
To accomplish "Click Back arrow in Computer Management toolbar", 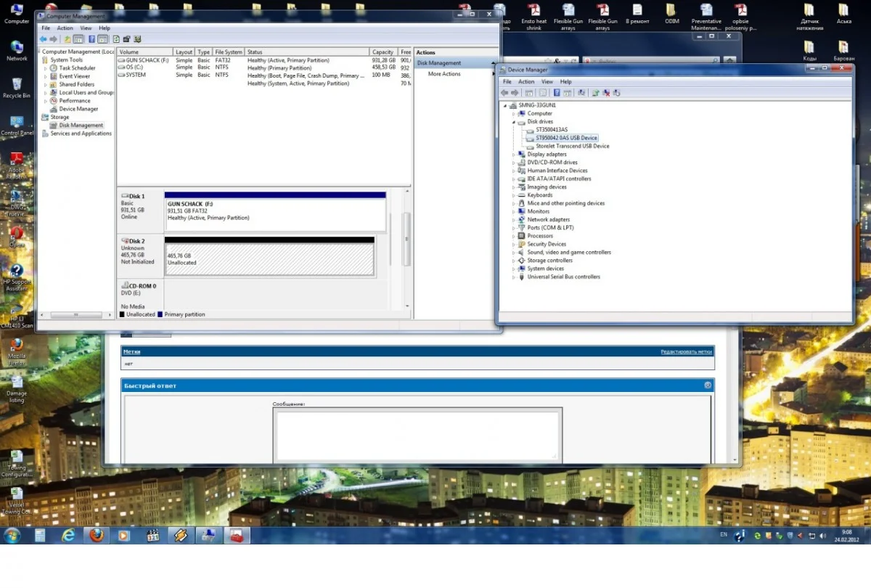I will click(44, 39).
